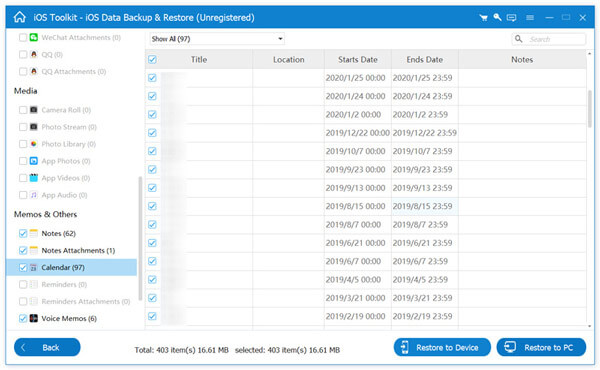The image size is (600, 370).
Task: Select Voice Memos (6) category
Action: pyautogui.click(x=69, y=318)
